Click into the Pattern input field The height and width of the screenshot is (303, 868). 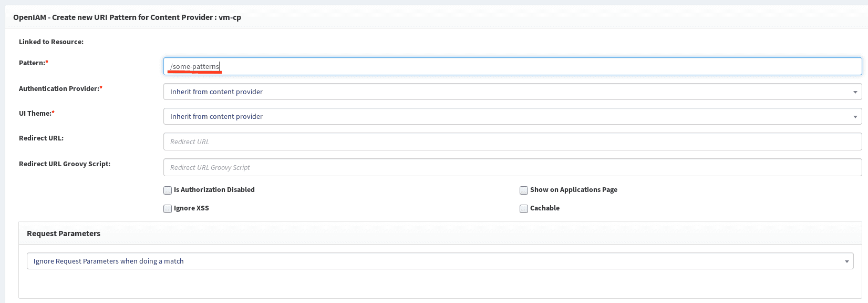(512, 66)
